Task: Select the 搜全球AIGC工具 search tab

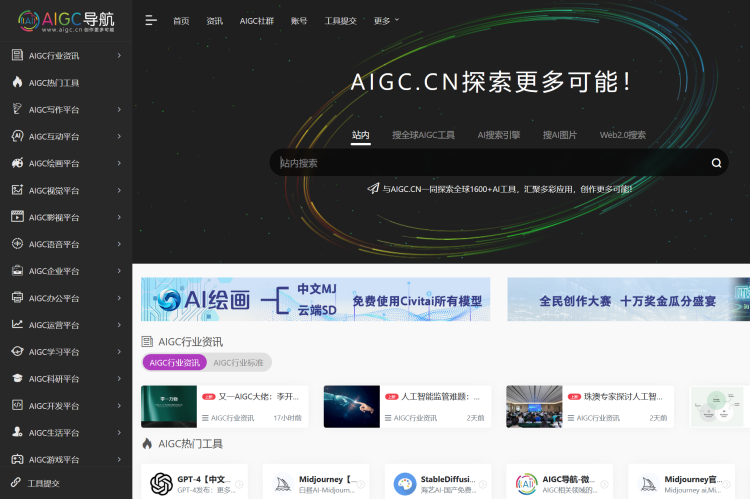Action: click(423, 135)
